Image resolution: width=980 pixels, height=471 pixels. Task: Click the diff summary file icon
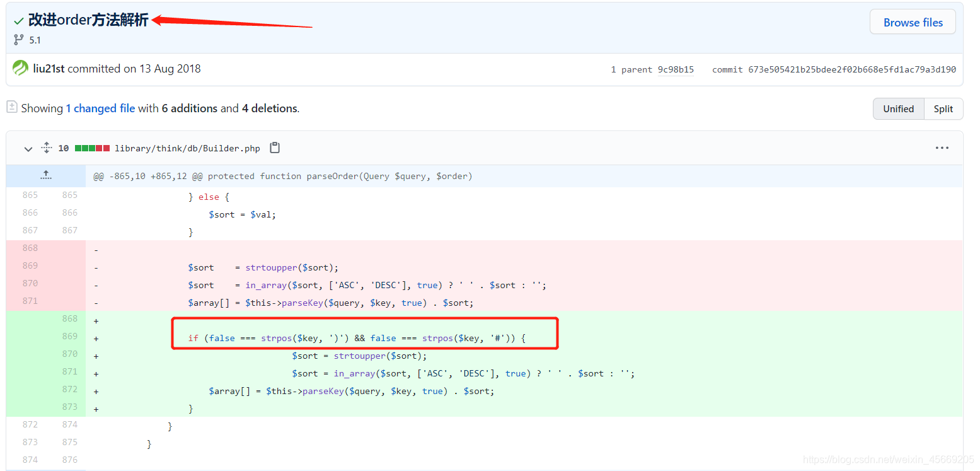click(11, 107)
